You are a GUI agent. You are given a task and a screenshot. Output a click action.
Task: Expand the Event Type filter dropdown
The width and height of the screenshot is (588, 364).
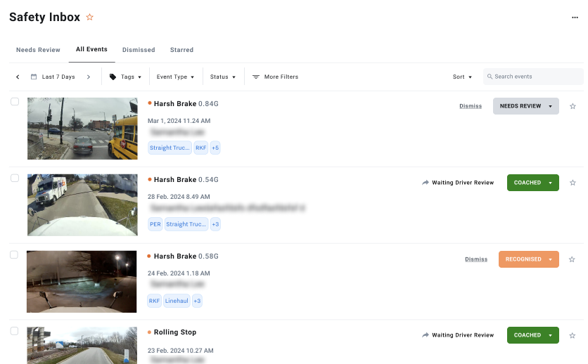coord(176,77)
